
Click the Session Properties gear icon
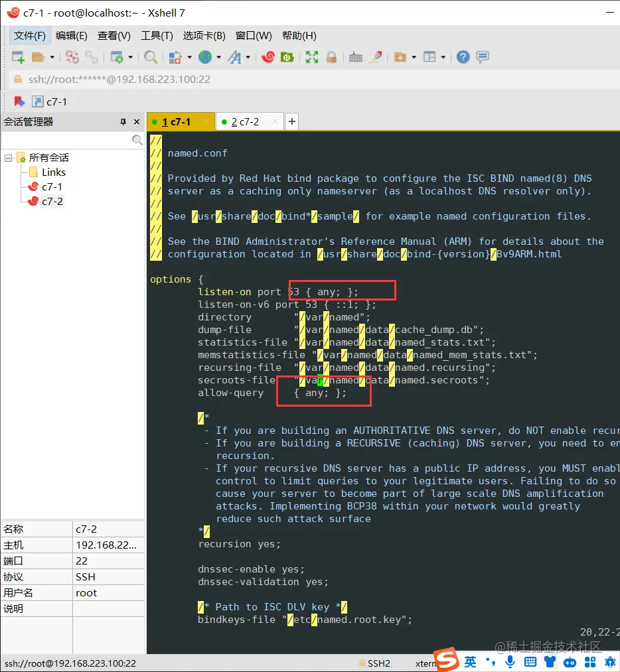[x=117, y=57]
